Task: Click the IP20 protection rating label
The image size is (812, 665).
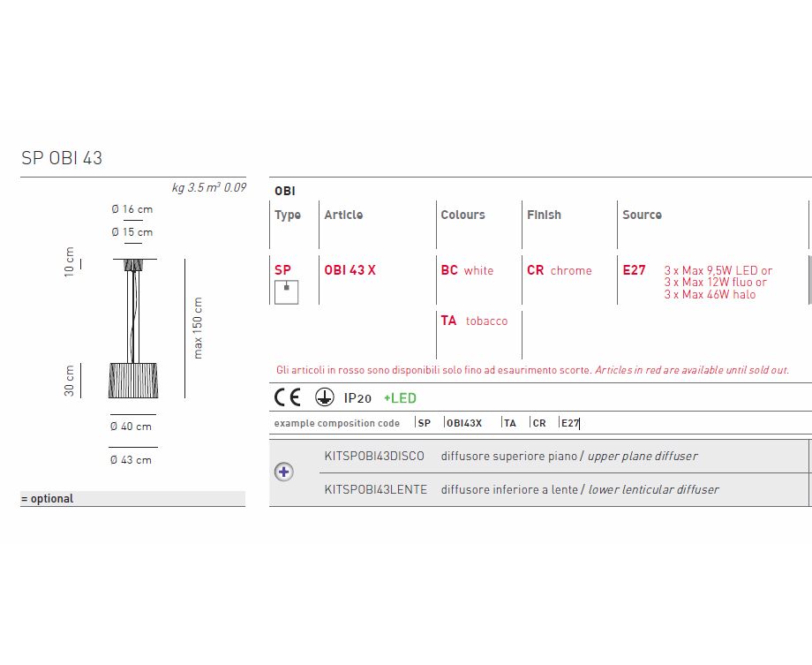Action: pyautogui.click(x=358, y=398)
